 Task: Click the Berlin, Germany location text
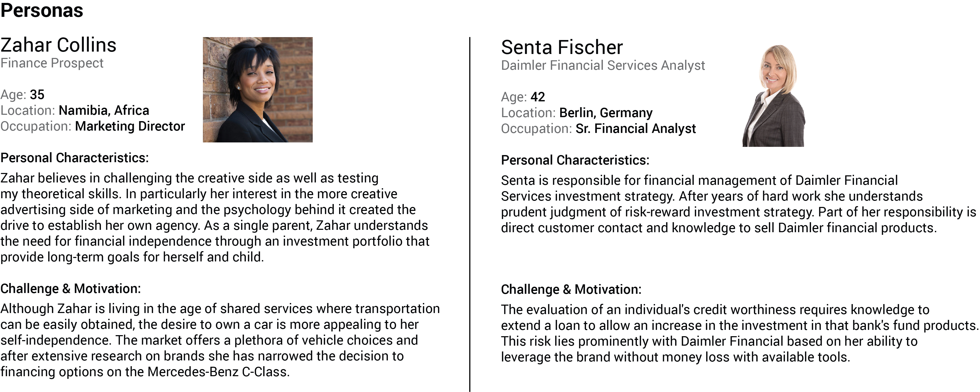tap(606, 113)
